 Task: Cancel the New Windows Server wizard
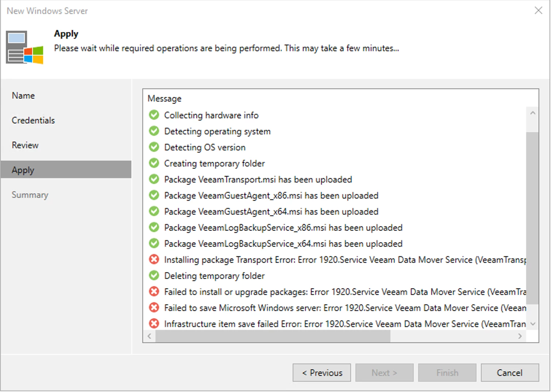[x=509, y=373]
